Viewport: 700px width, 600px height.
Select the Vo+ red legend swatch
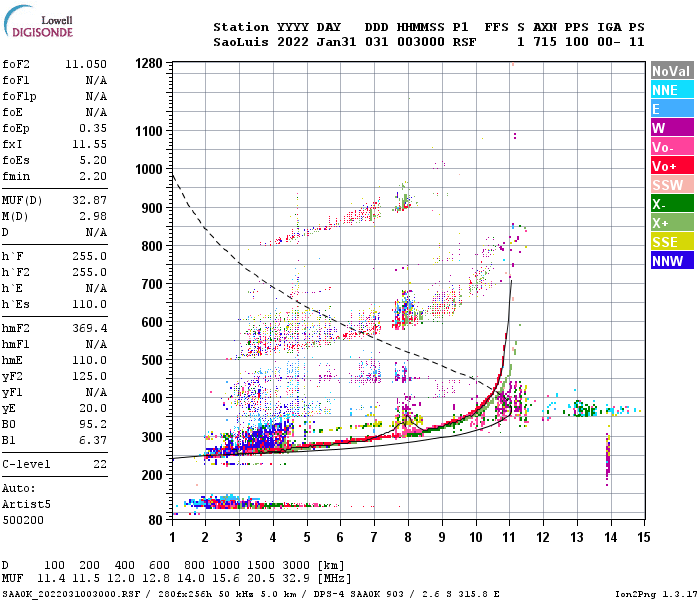tap(672, 166)
